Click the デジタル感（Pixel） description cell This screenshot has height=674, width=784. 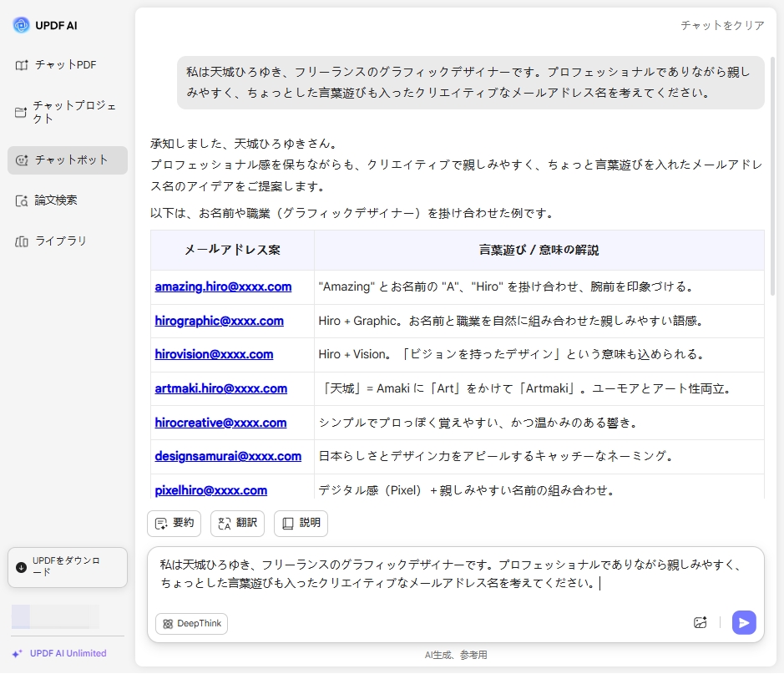539,489
